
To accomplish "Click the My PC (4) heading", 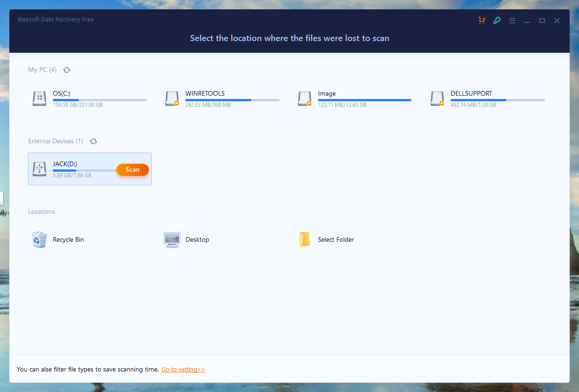I will click(x=42, y=70).
